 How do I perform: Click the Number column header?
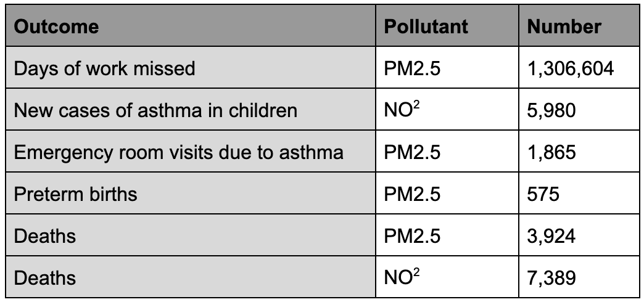pyautogui.click(x=564, y=27)
